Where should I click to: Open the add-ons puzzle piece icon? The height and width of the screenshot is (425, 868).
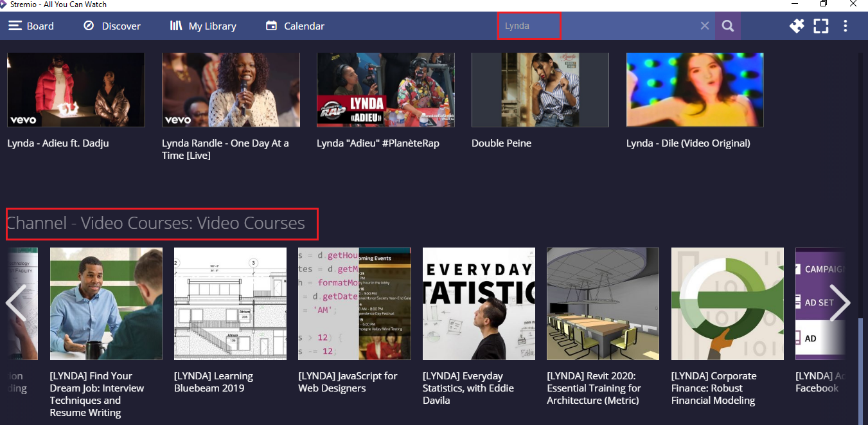797,26
